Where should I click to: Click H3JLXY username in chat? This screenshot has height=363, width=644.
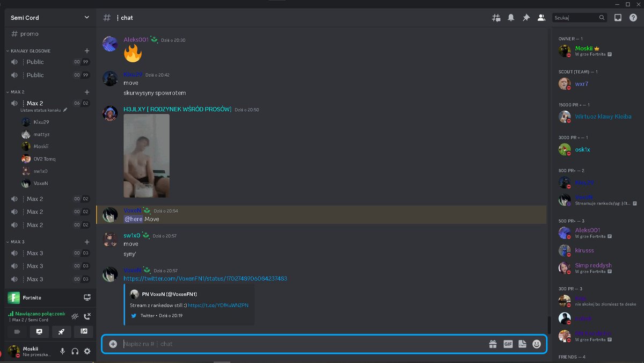coord(177,109)
